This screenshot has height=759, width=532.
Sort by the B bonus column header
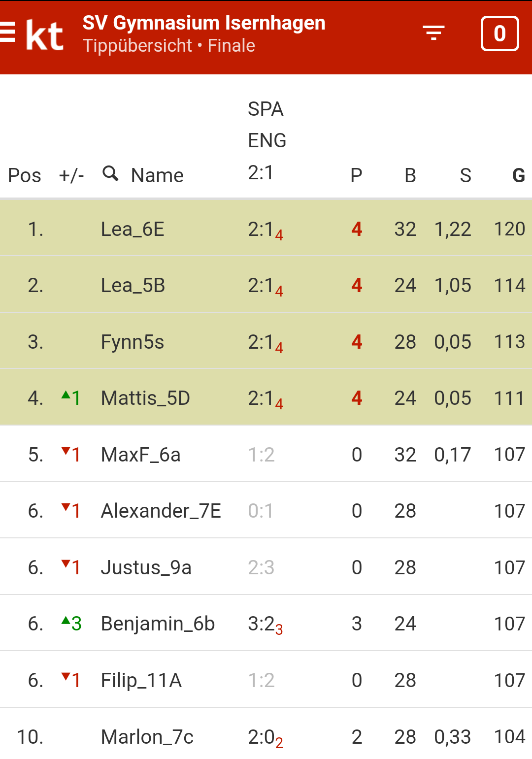pos(410,175)
